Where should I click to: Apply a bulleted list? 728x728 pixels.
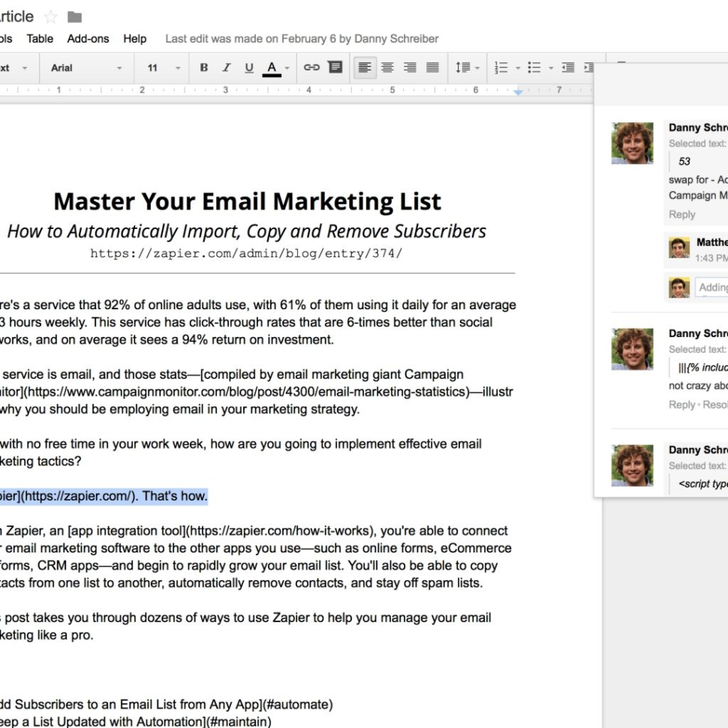[535, 68]
